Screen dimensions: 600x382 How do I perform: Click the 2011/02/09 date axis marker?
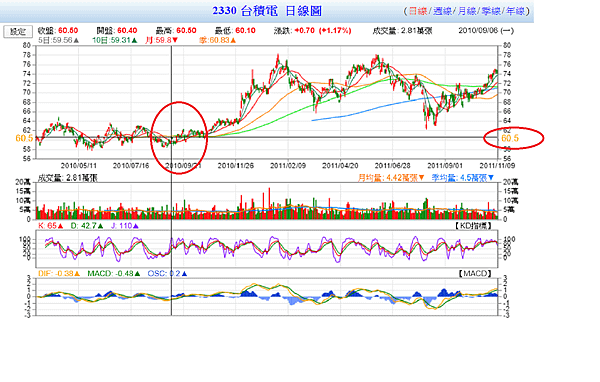point(288,165)
